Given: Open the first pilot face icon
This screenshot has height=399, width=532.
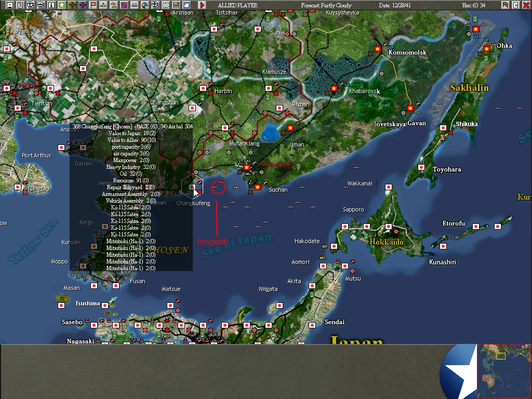Looking at the screenshot, I should [x=31, y=5].
